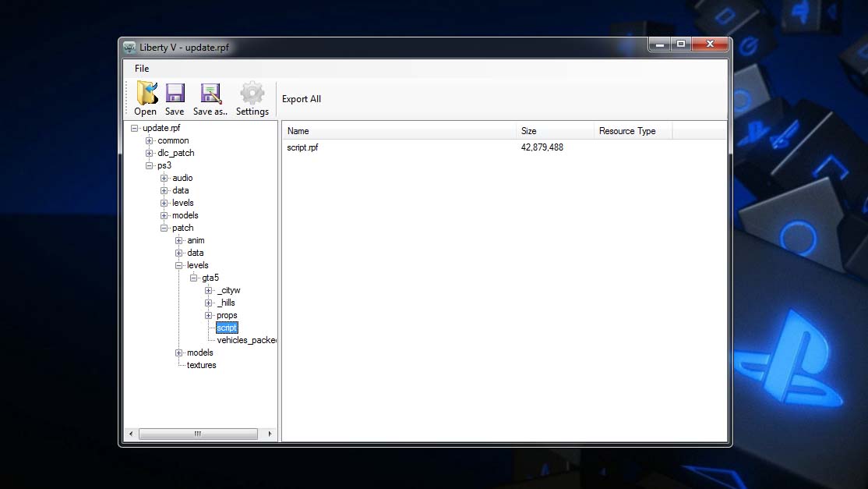Sort by the Name column header

tap(399, 131)
